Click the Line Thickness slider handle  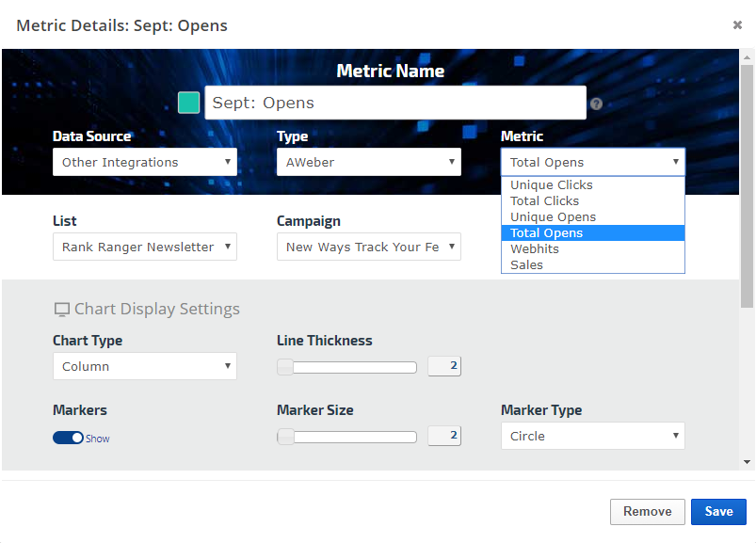click(x=284, y=367)
